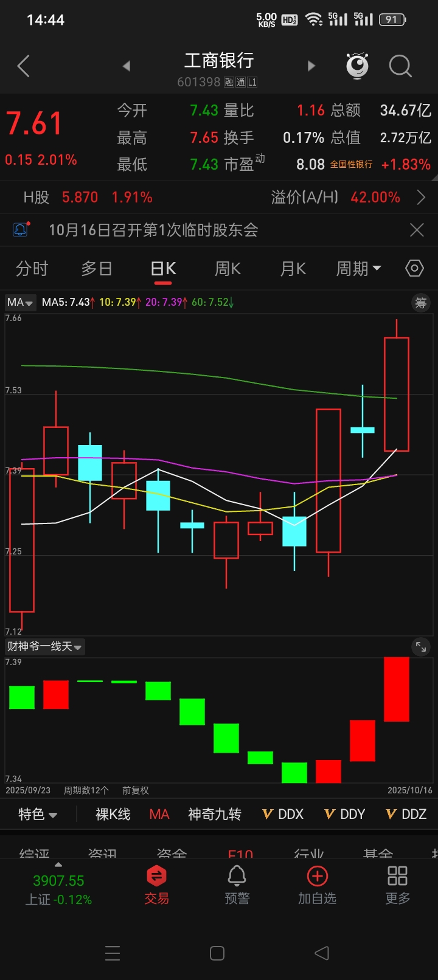Tap the start date 2025/09/23
The width and height of the screenshot is (438, 980).
(28, 790)
